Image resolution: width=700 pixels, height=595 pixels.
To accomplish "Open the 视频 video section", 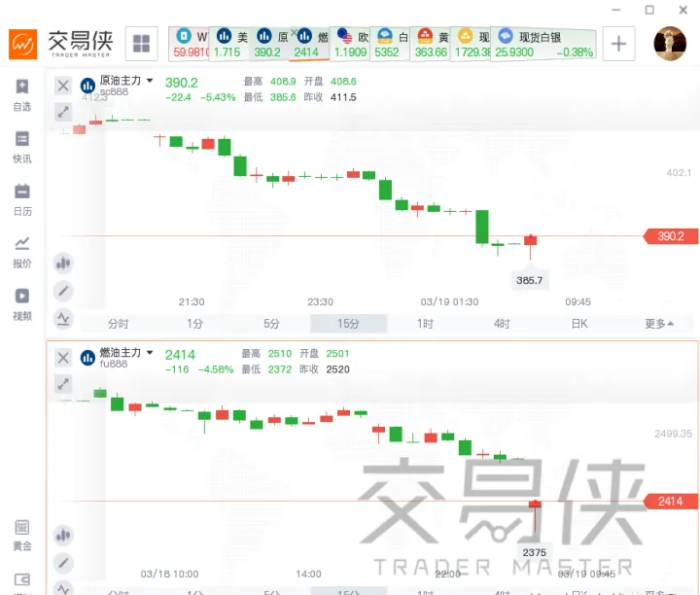I will 21,304.
